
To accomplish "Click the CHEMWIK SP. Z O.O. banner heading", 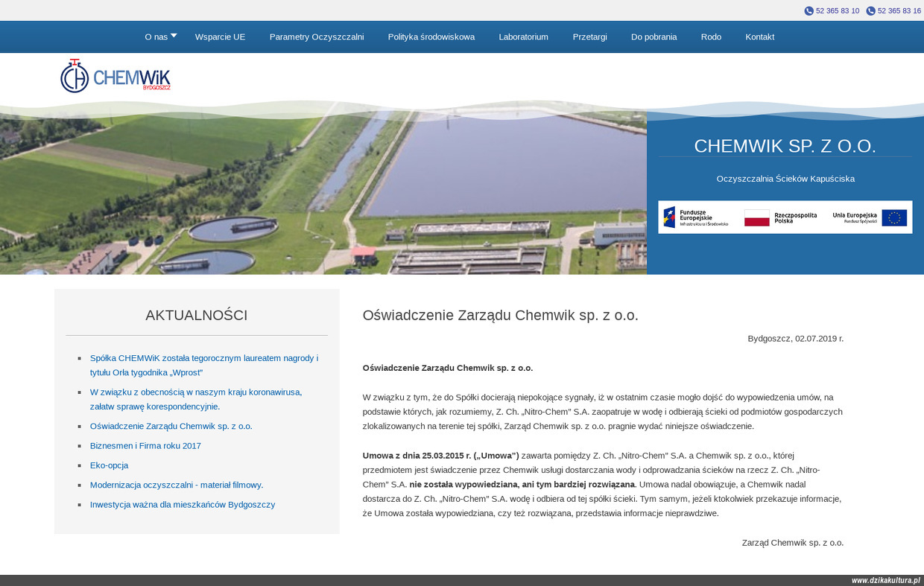I will (785, 146).
